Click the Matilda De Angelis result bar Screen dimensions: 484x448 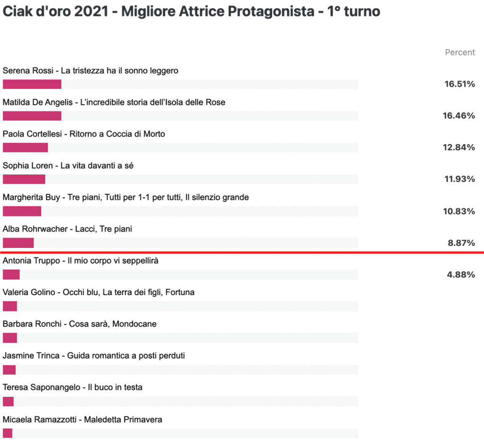(180, 116)
